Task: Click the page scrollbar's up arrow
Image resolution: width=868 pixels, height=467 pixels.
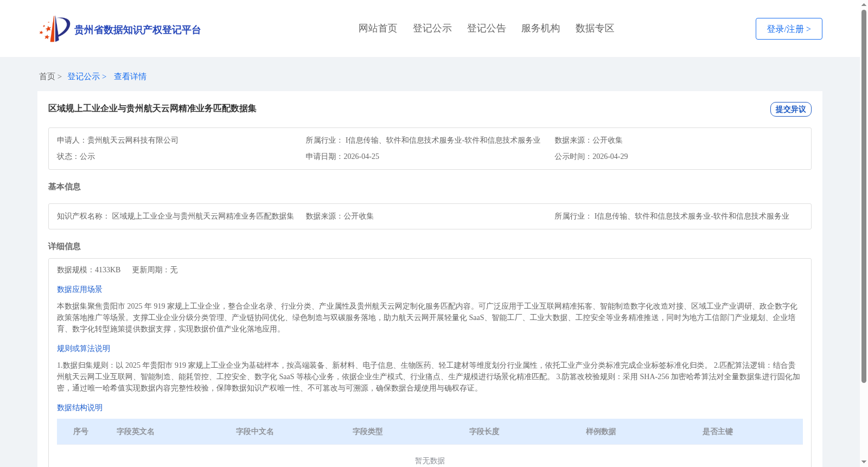Action: click(864, 4)
